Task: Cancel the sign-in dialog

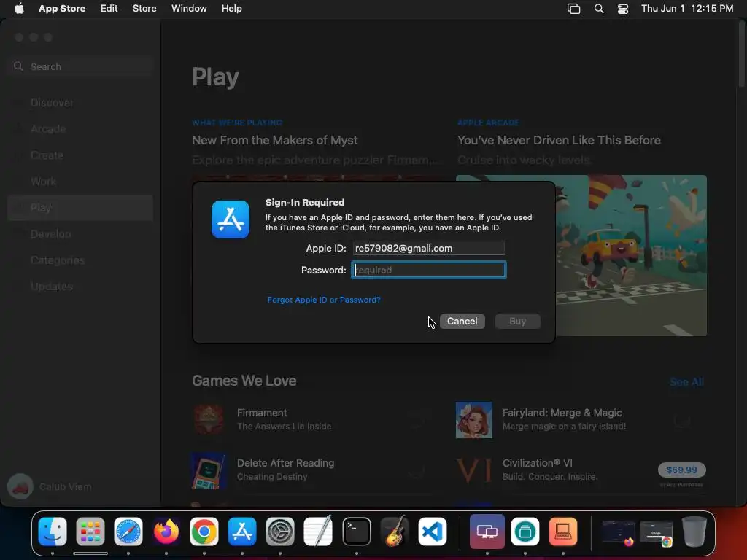Action: 462,322
